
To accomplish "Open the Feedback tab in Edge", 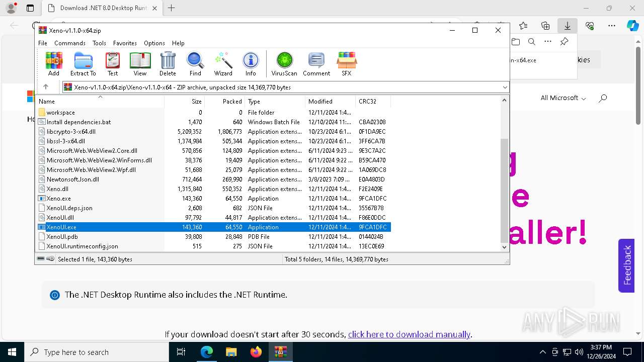I will coord(626,265).
